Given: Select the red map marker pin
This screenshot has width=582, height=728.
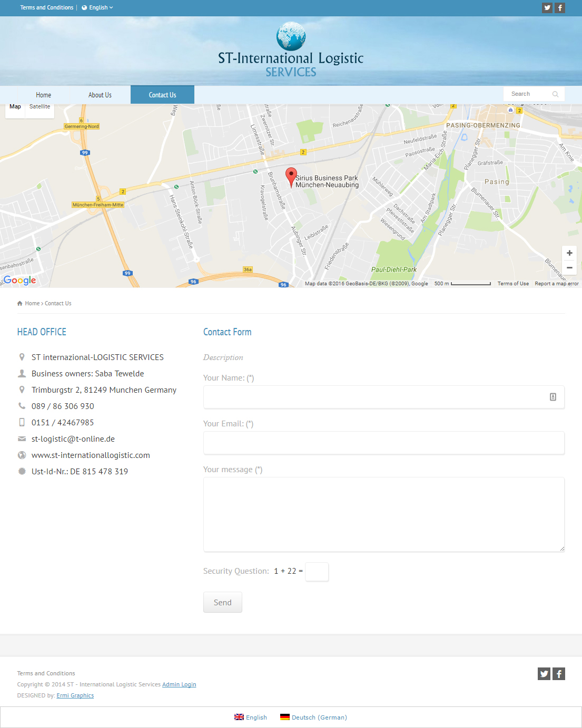Looking at the screenshot, I should 291,177.
